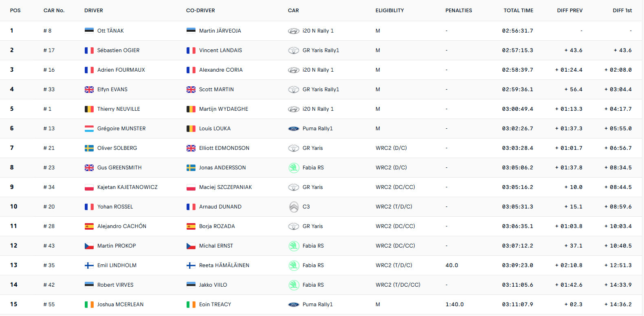Click the Citroën logo beside C3
The image size is (644, 316).
pyautogui.click(x=294, y=207)
